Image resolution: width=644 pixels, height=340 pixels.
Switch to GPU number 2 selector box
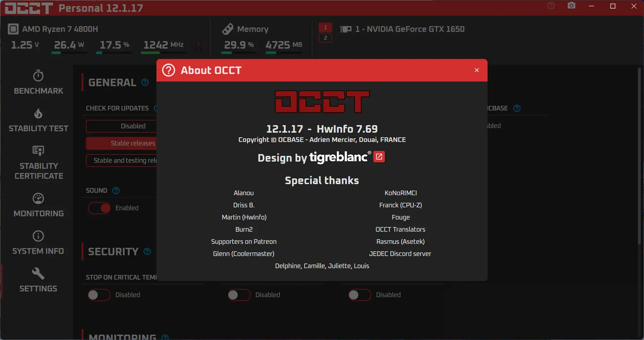[x=325, y=38]
